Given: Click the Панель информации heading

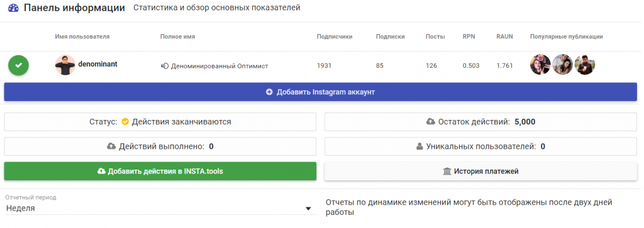Looking at the screenshot, I should point(74,8).
